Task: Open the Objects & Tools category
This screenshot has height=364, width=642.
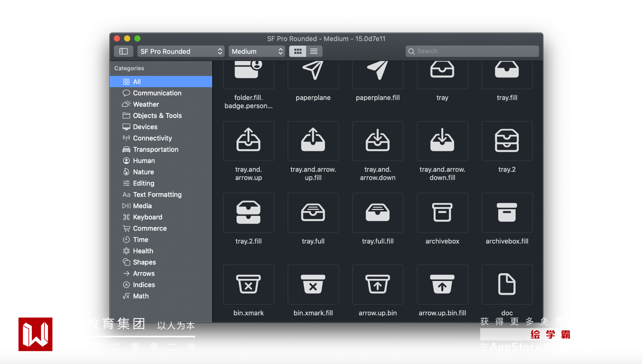Action: point(157,115)
